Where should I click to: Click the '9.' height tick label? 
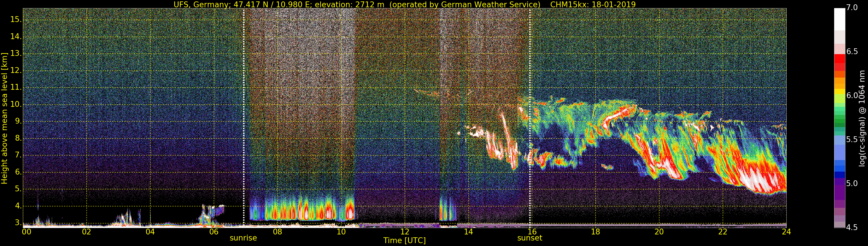click(x=18, y=121)
